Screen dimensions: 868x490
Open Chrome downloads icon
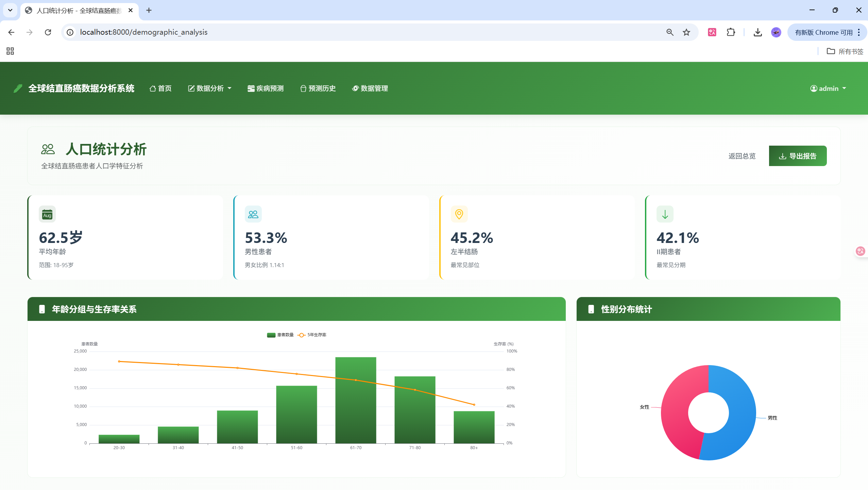point(758,32)
